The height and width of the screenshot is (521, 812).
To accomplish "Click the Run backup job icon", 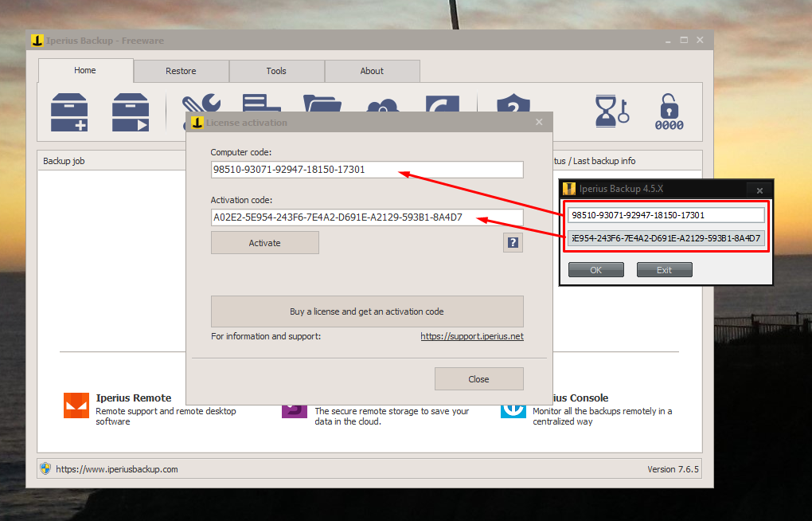I will point(131,112).
